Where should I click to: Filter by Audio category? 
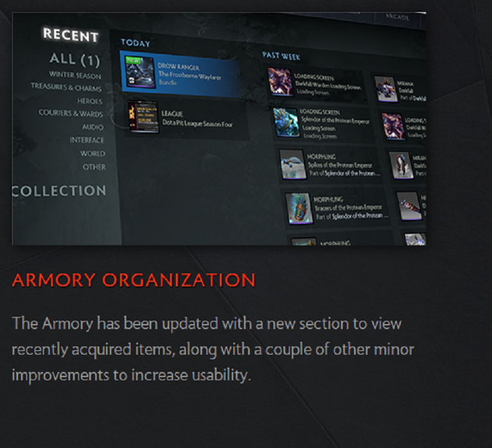point(93,127)
